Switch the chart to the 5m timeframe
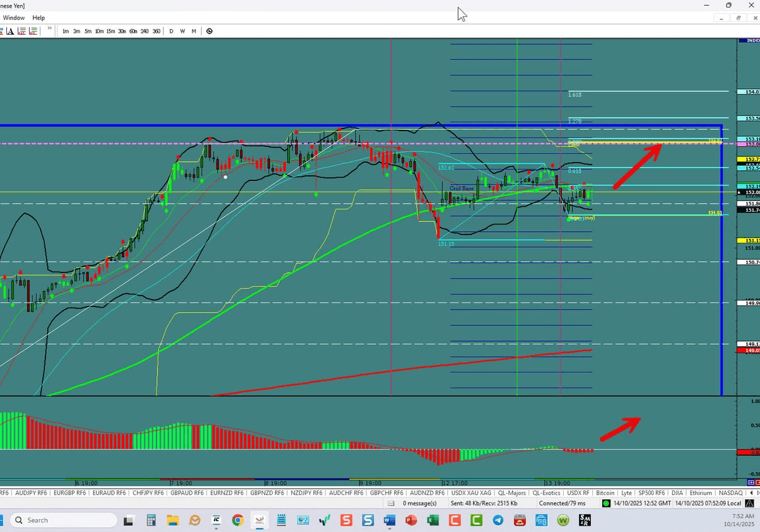Viewport: 760px width, 532px height. coord(88,31)
